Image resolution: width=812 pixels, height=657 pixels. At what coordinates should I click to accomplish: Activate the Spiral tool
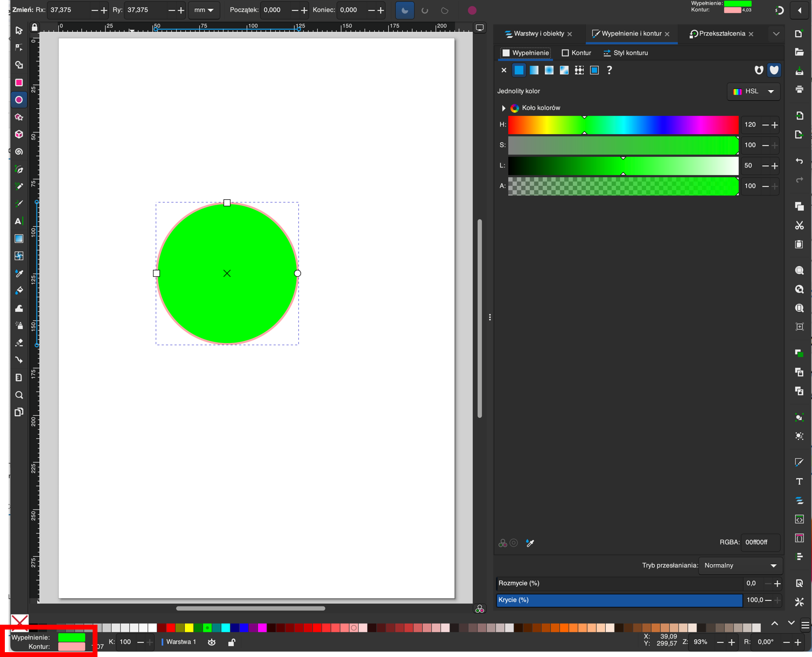tap(19, 152)
